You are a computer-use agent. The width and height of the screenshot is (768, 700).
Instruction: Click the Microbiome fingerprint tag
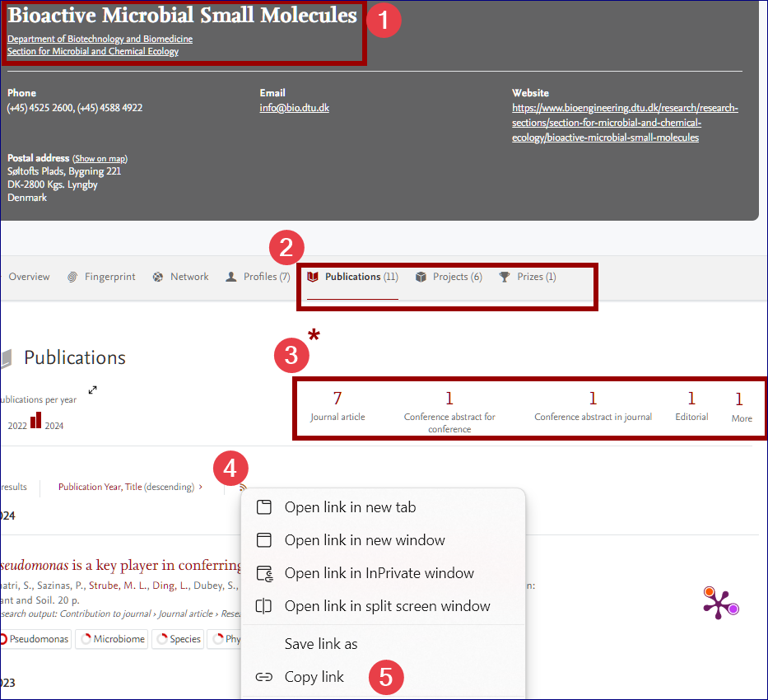tap(112, 639)
